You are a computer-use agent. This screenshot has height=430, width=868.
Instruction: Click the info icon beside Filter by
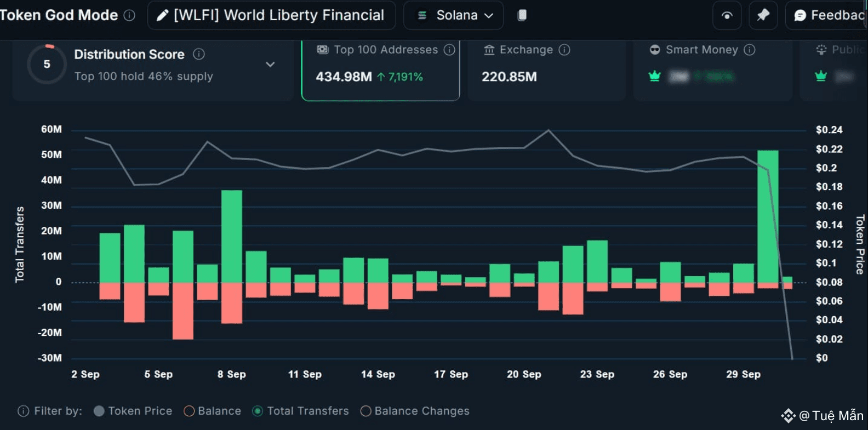coord(23,411)
